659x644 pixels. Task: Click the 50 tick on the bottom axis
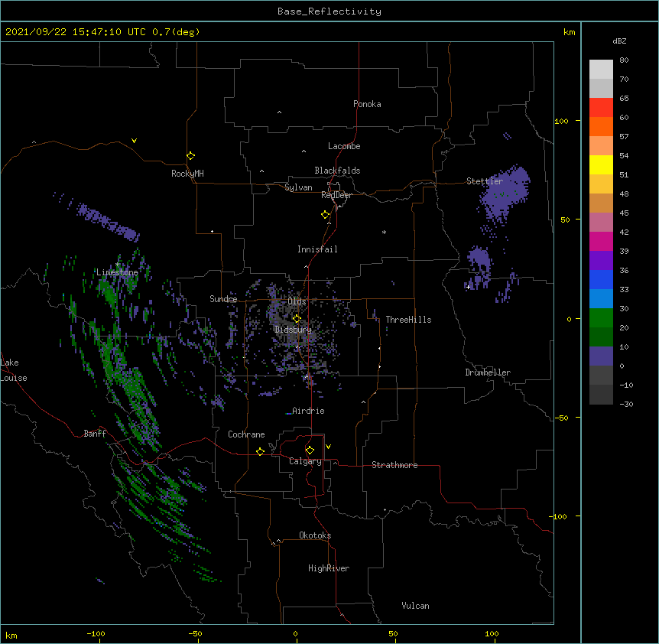(393, 633)
